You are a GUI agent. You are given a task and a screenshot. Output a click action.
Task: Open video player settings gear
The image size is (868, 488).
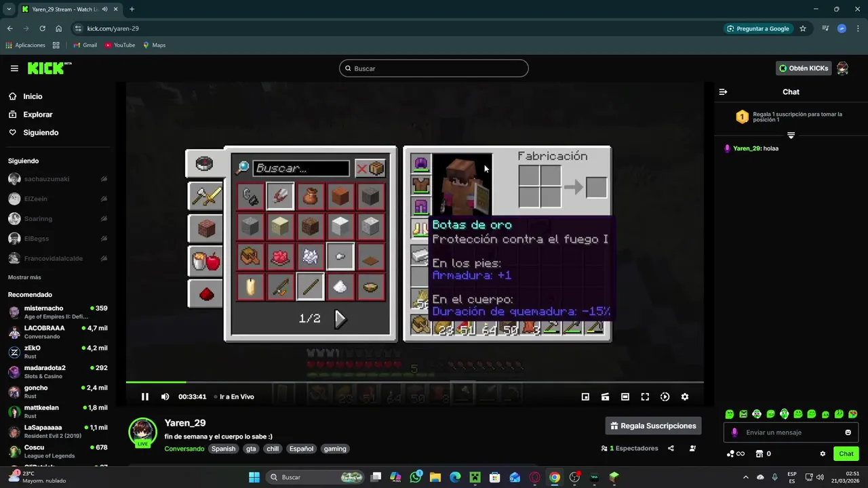point(684,396)
